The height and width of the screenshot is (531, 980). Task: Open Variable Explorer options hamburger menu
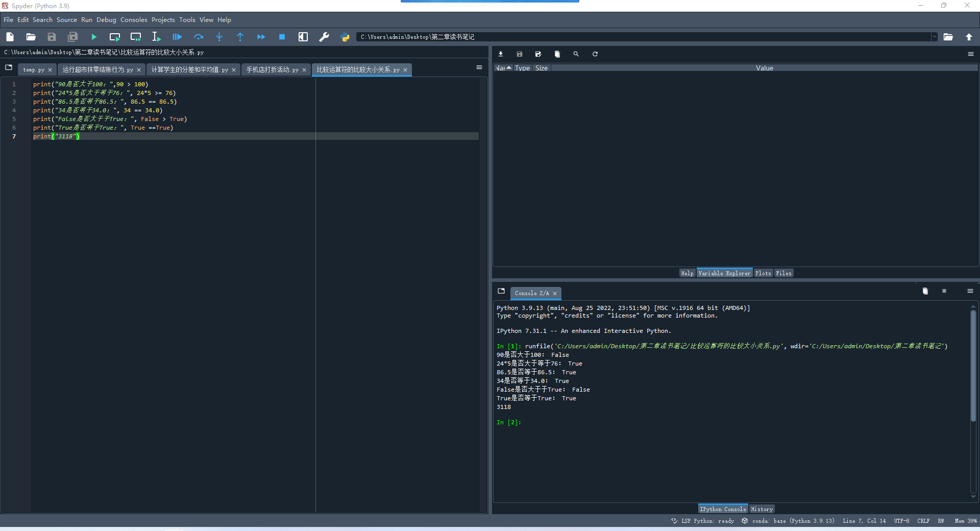click(971, 54)
